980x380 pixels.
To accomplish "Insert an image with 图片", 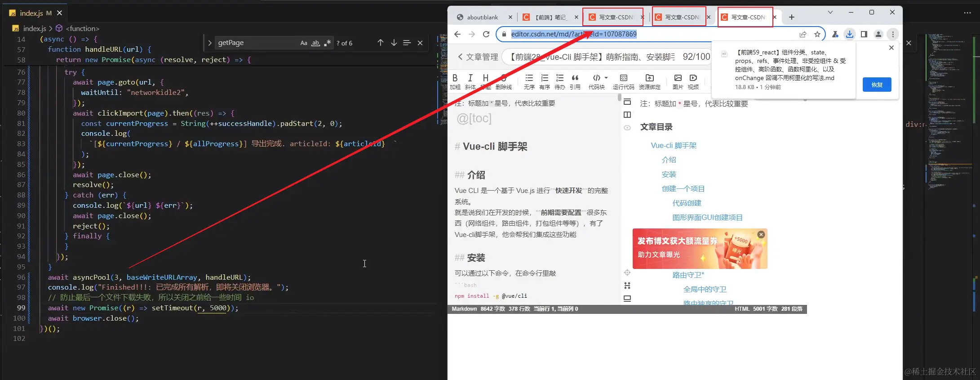I will tap(678, 81).
